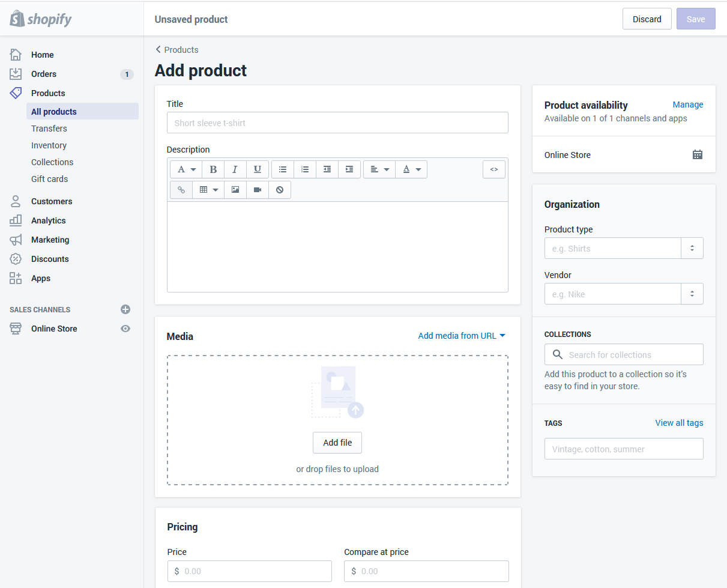Click the Discard button
This screenshot has width=727, height=588.
pyautogui.click(x=647, y=19)
